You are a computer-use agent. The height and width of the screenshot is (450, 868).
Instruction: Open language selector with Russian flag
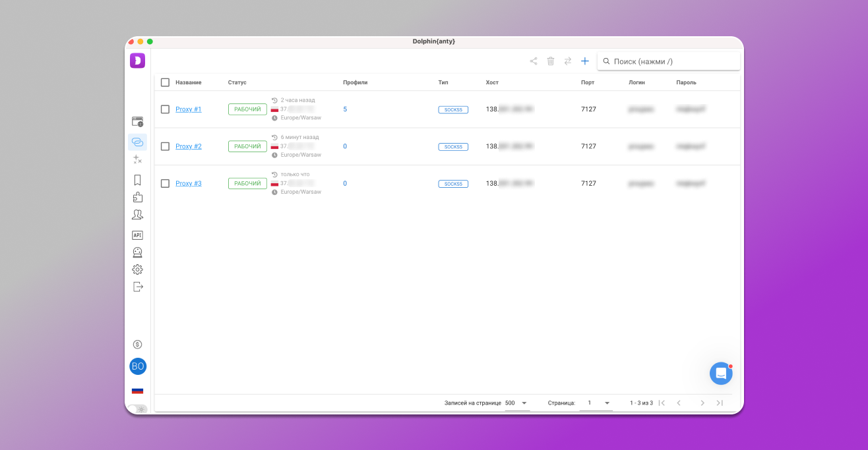(x=137, y=391)
